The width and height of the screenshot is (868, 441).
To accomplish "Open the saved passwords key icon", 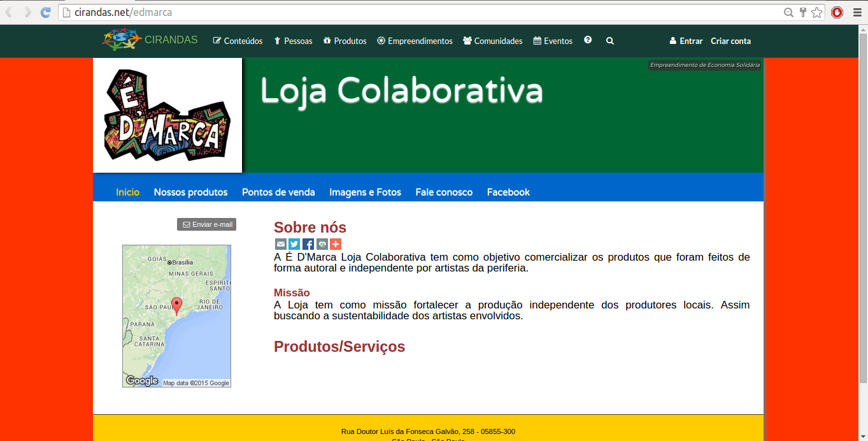I will (x=803, y=12).
